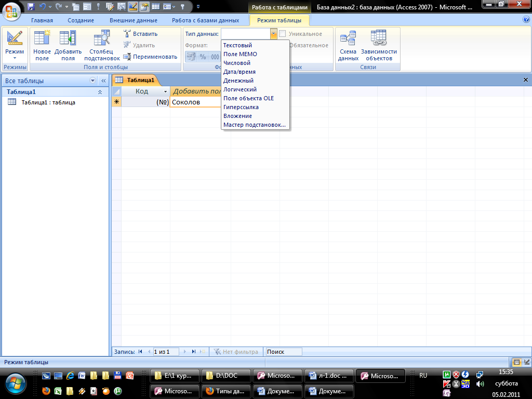Click Вставить column command
Screen dimensions: 532x399
(x=140, y=34)
